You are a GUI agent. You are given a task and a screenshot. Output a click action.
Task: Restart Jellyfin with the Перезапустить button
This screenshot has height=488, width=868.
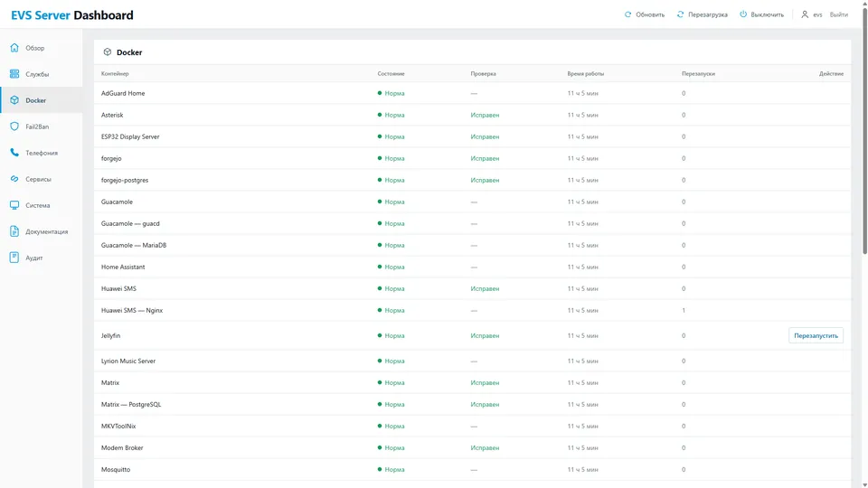pyautogui.click(x=816, y=335)
